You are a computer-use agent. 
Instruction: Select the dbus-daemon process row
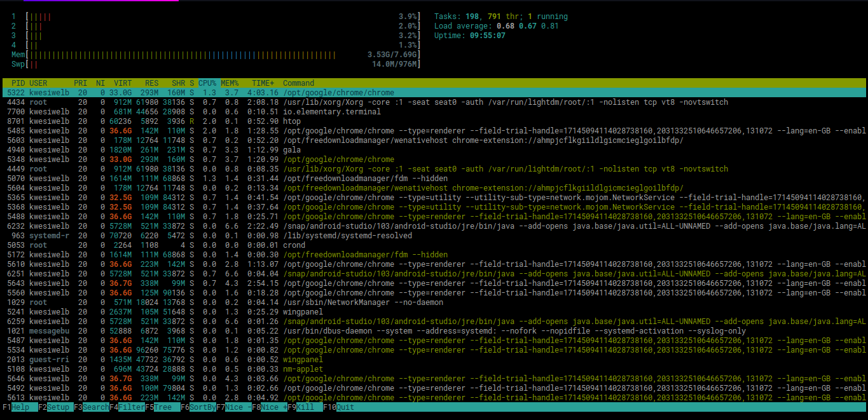(434, 331)
